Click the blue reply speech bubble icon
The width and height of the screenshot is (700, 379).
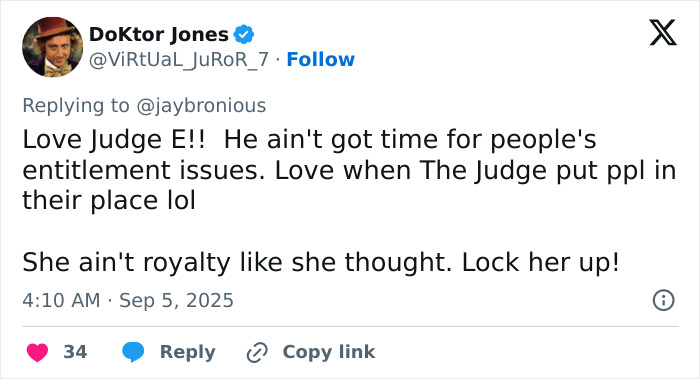click(133, 352)
